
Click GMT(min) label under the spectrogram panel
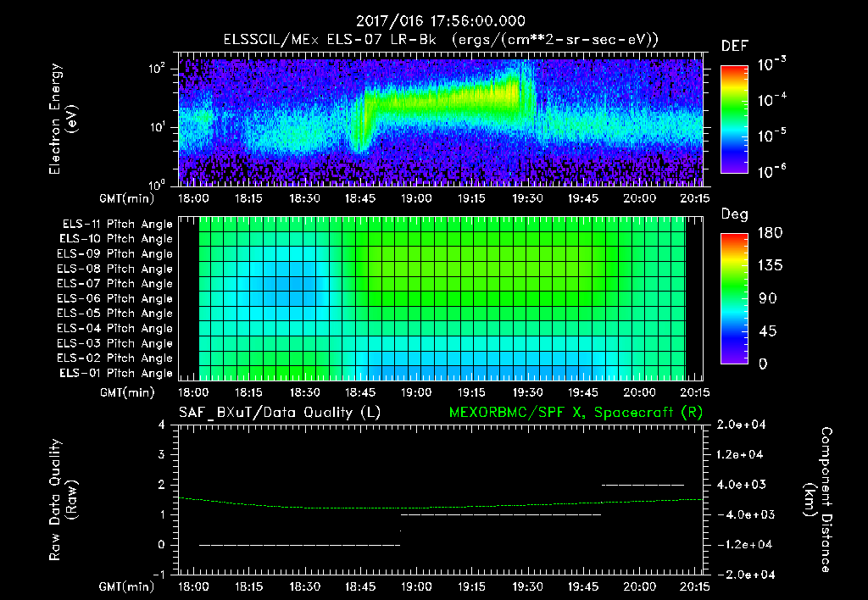126,198
